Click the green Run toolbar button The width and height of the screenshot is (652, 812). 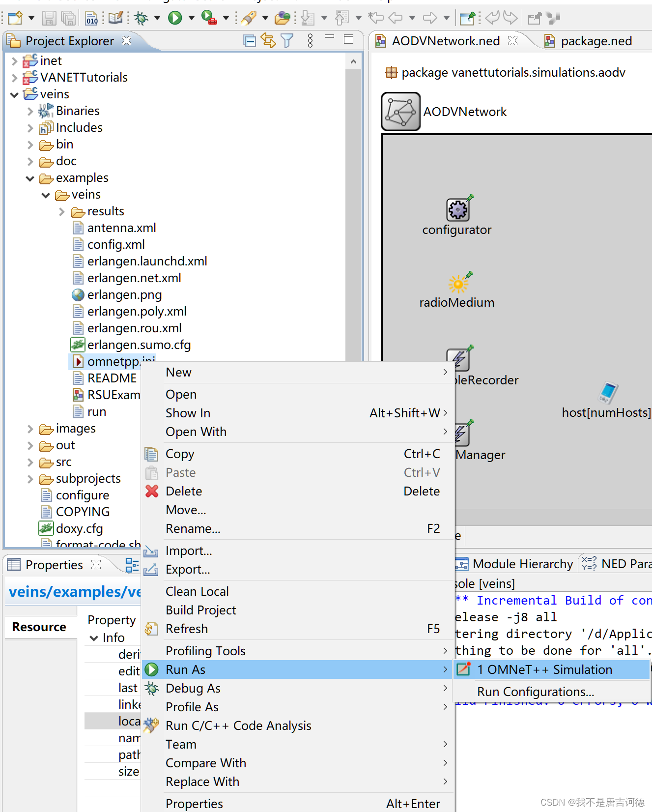point(175,18)
